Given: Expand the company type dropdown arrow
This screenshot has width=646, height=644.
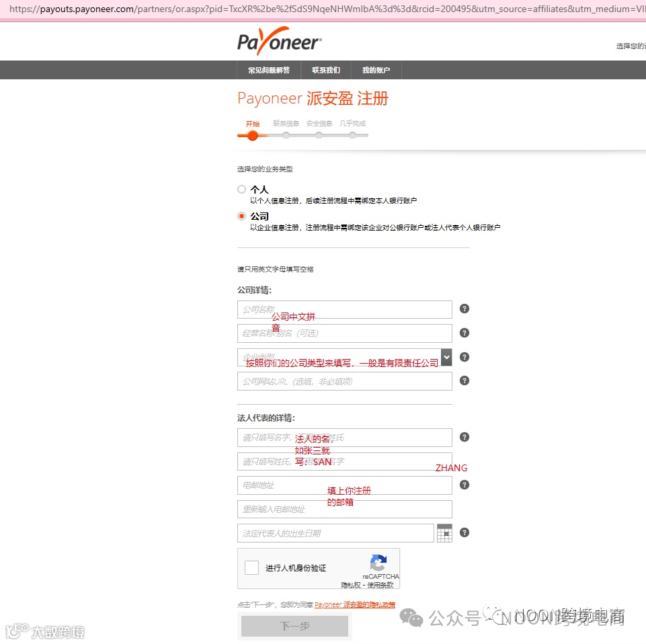Looking at the screenshot, I should point(446,357).
